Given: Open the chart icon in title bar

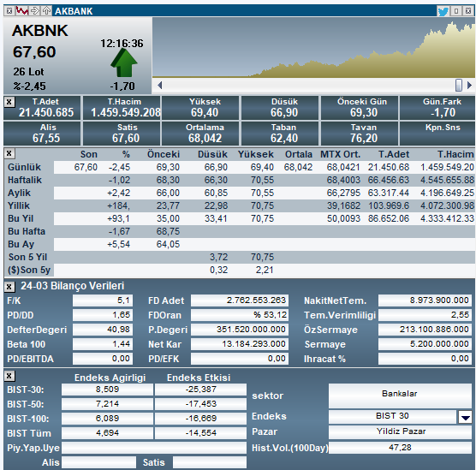Looking at the screenshot, I should click(x=22, y=11).
